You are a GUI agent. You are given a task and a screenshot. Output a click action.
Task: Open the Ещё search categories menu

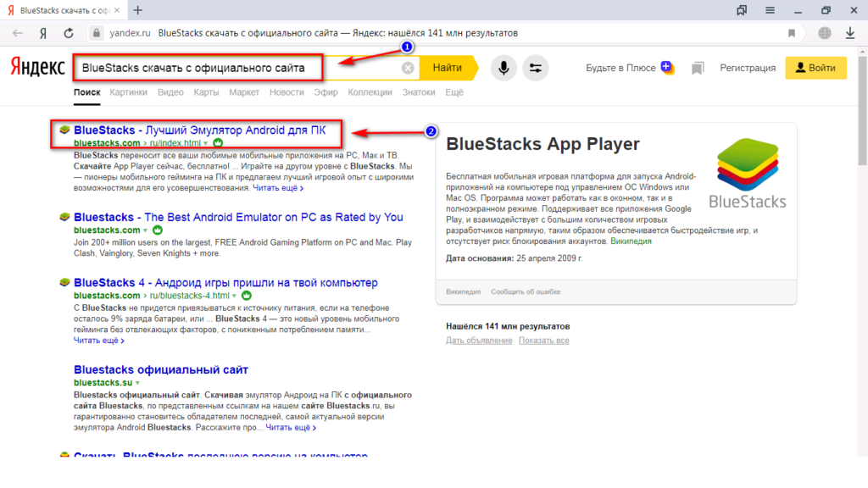[454, 92]
